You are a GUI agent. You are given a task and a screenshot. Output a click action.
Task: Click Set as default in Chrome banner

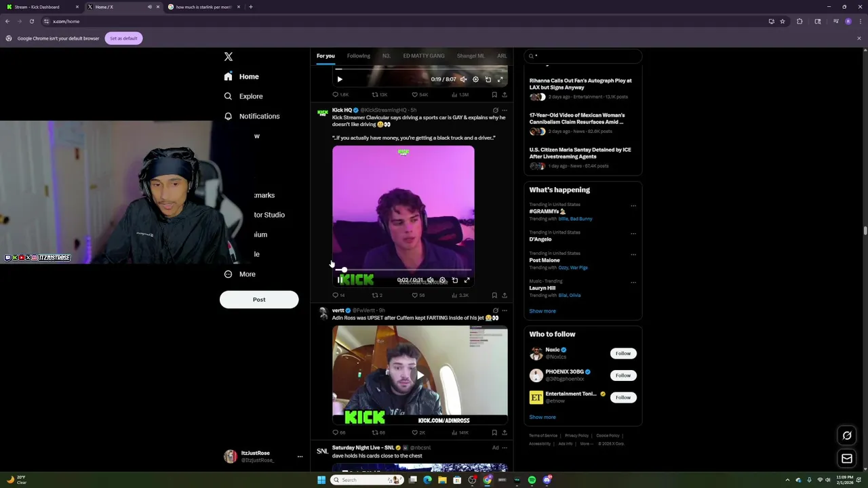pyautogui.click(x=123, y=38)
